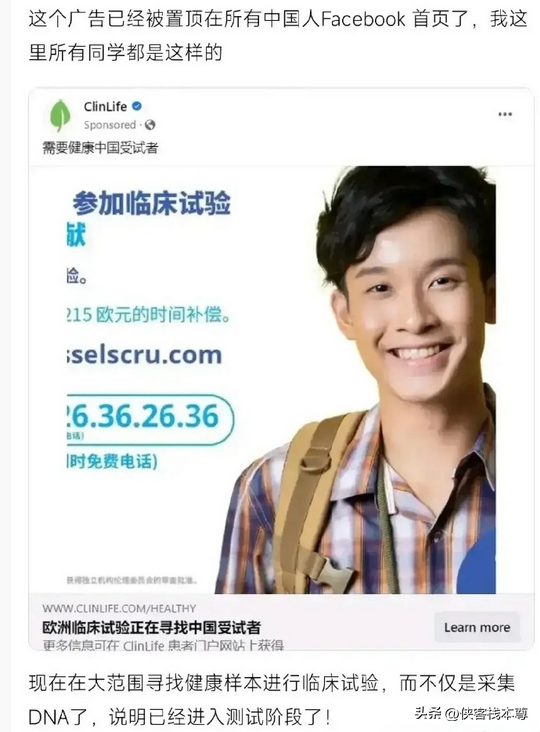This screenshot has width=540, height=732.
Task: Click the 参加临床试验 heading in the ad image
Action: tap(152, 203)
